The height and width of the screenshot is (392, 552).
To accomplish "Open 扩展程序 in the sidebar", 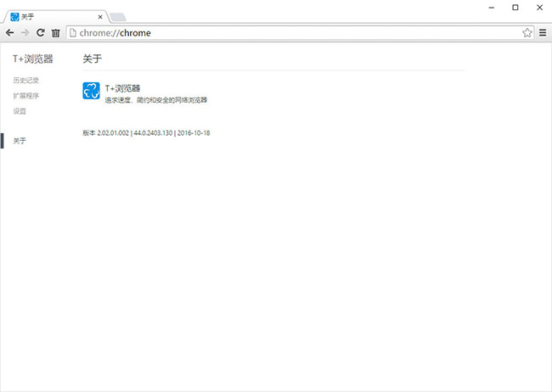I will pyautogui.click(x=26, y=96).
